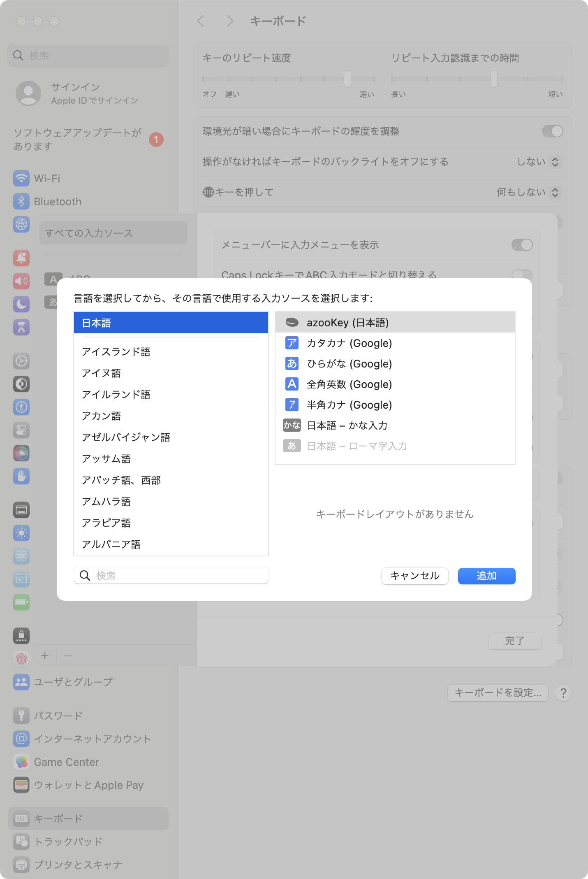Open ウォレットとApple Pay settings pane

tap(88, 785)
